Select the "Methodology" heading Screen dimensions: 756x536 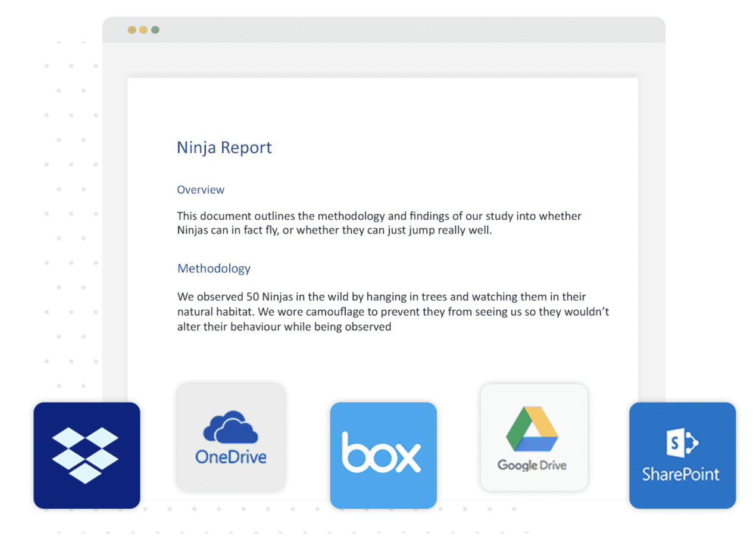tap(214, 269)
